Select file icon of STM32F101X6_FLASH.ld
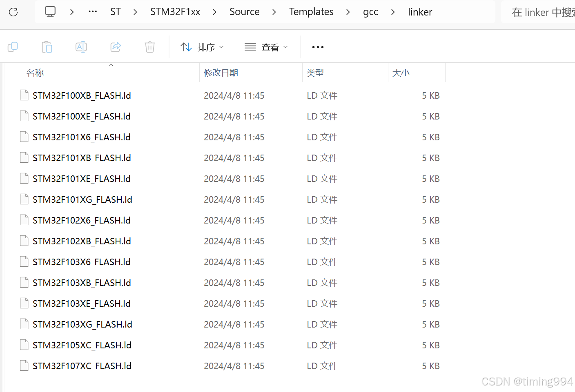The width and height of the screenshot is (575, 392). 24,137
